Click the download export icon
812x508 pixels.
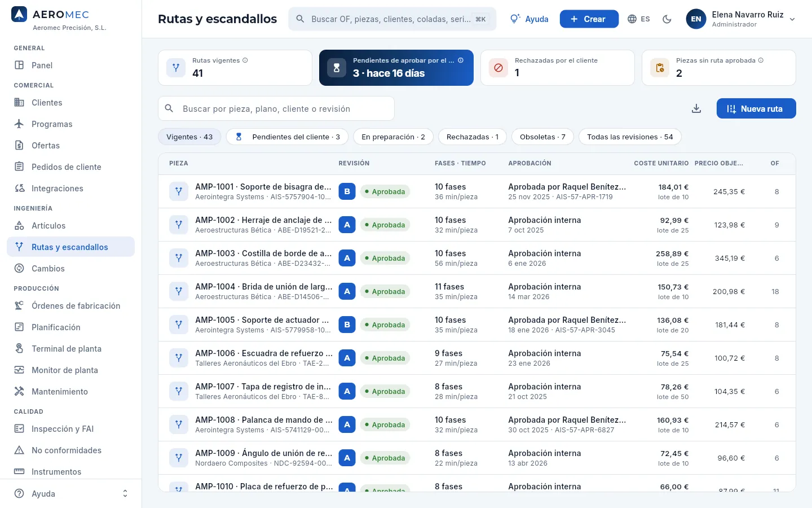[696, 108]
